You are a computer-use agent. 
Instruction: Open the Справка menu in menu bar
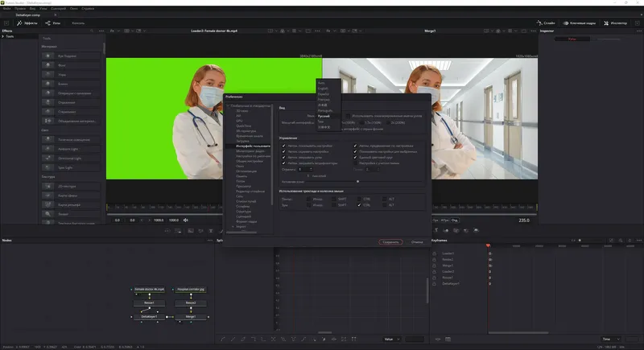pyautogui.click(x=88, y=9)
